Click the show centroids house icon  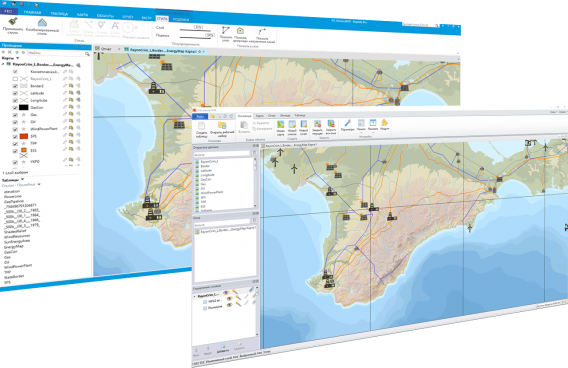click(240, 30)
